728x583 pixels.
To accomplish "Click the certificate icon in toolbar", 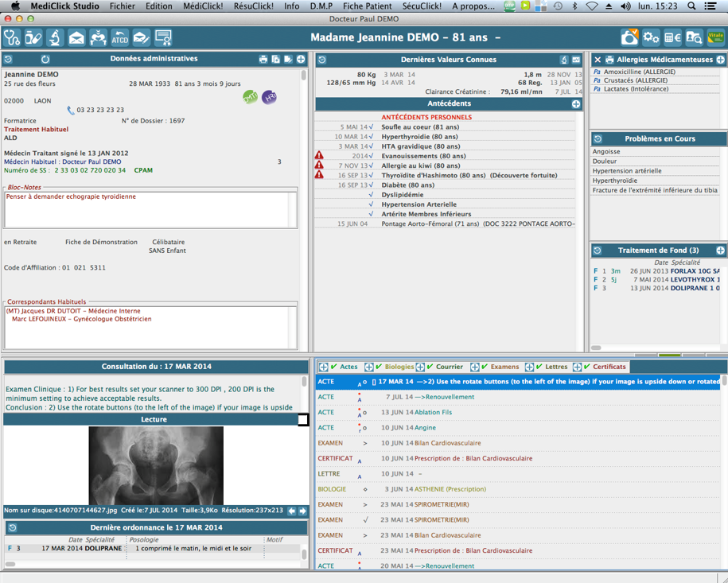I will [x=163, y=37].
